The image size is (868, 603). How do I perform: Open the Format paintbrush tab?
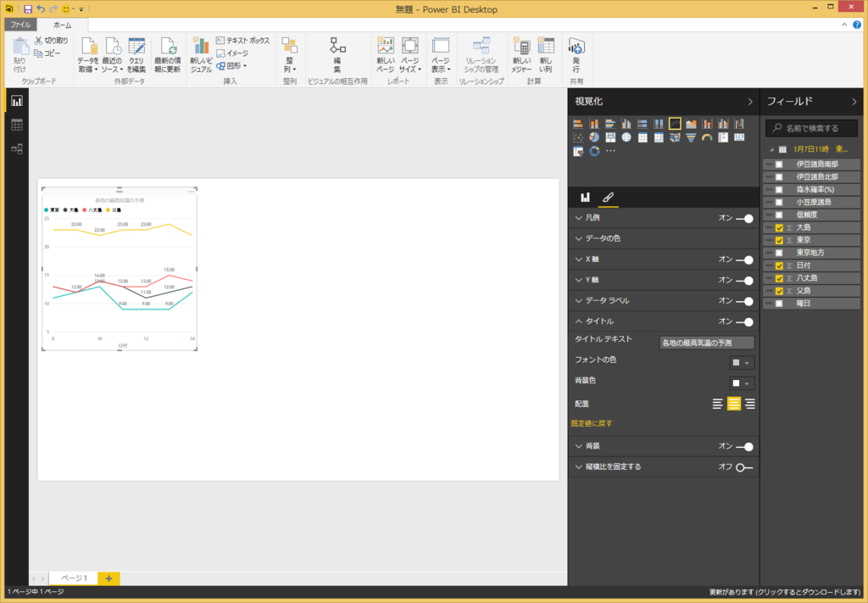[608, 197]
